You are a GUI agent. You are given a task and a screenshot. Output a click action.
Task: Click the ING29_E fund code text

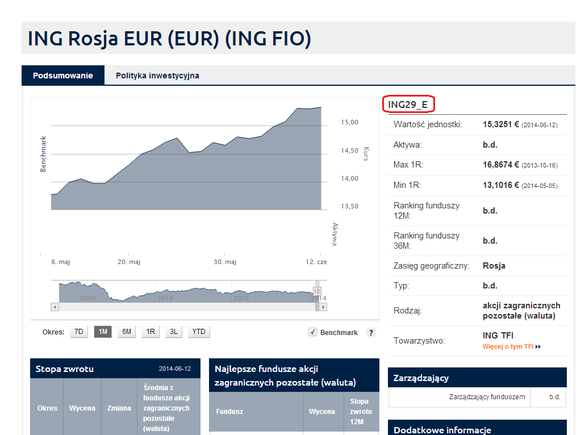coord(408,104)
